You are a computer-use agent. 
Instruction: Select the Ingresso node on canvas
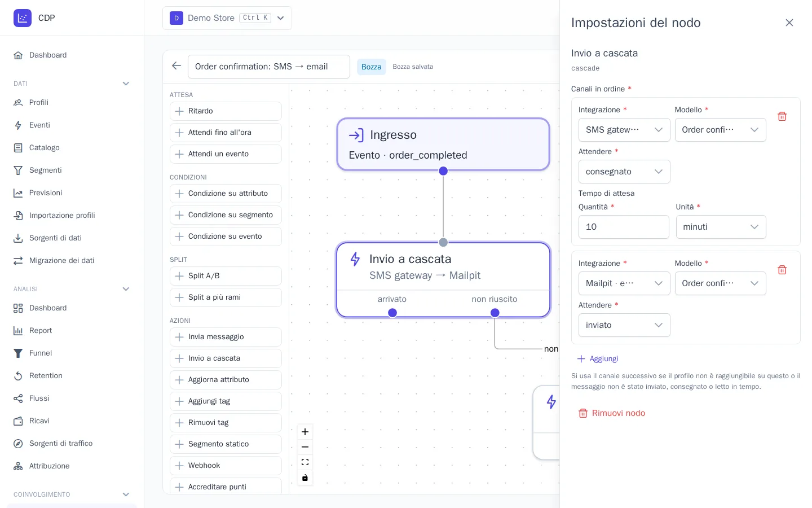click(443, 144)
